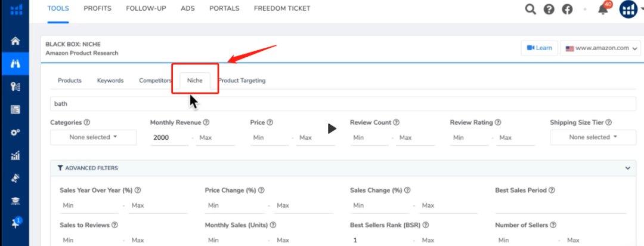This screenshot has height=246, width=644.
Task: Collapse the Advanced Filters section
Action: tap(627, 168)
